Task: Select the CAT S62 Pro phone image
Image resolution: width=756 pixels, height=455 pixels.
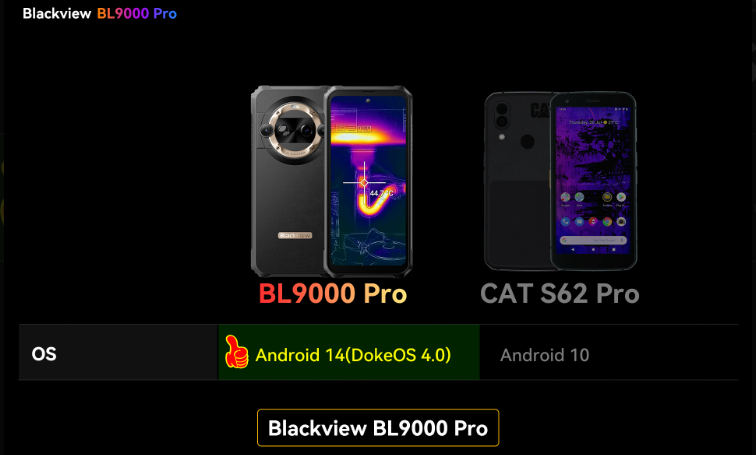Action: pos(560,181)
